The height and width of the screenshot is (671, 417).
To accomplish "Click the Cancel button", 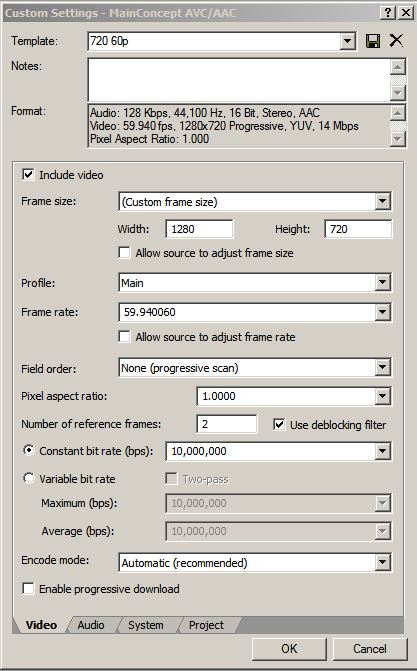I will [370, 649].
